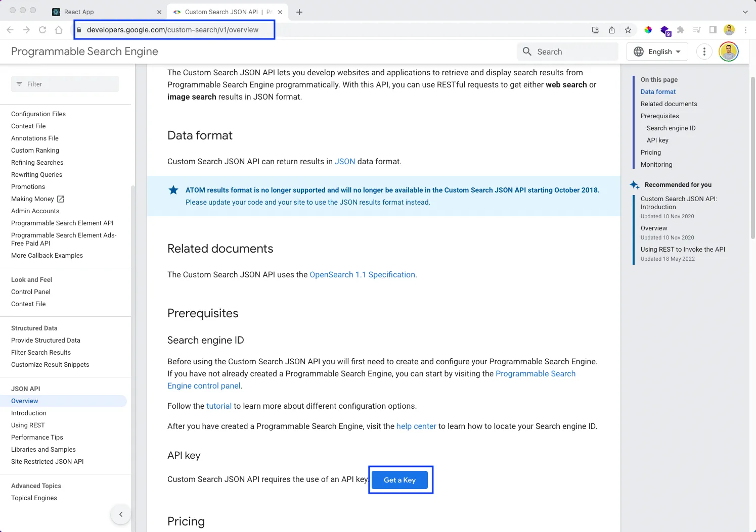
Task: Open Using REST in sidebar
Action: point(28,425)
